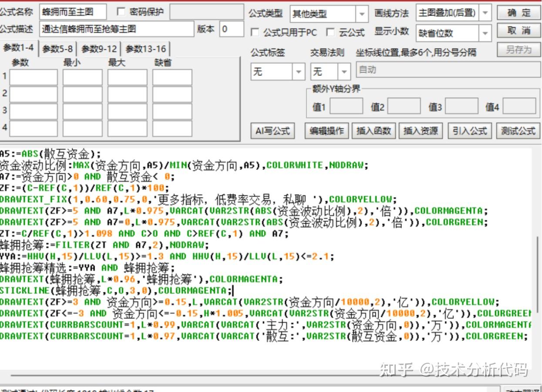The image size is (542, 392).
Task: Click row 1 参数 name field
Action: click(x=34, y=77)
